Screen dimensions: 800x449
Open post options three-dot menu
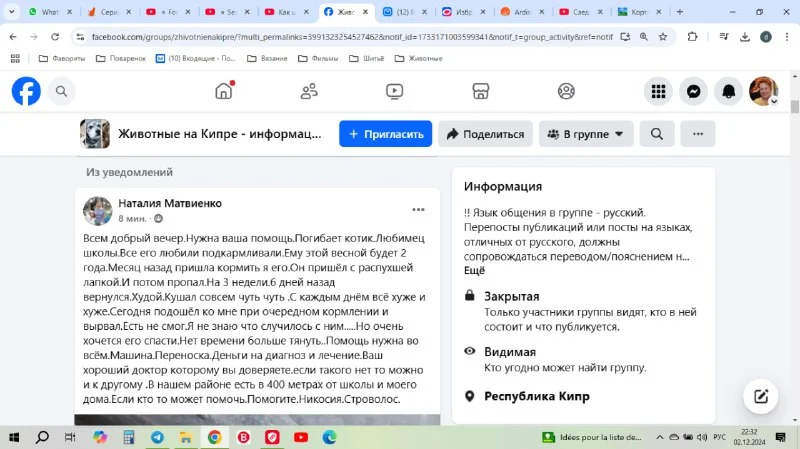[x=419, y=210]
